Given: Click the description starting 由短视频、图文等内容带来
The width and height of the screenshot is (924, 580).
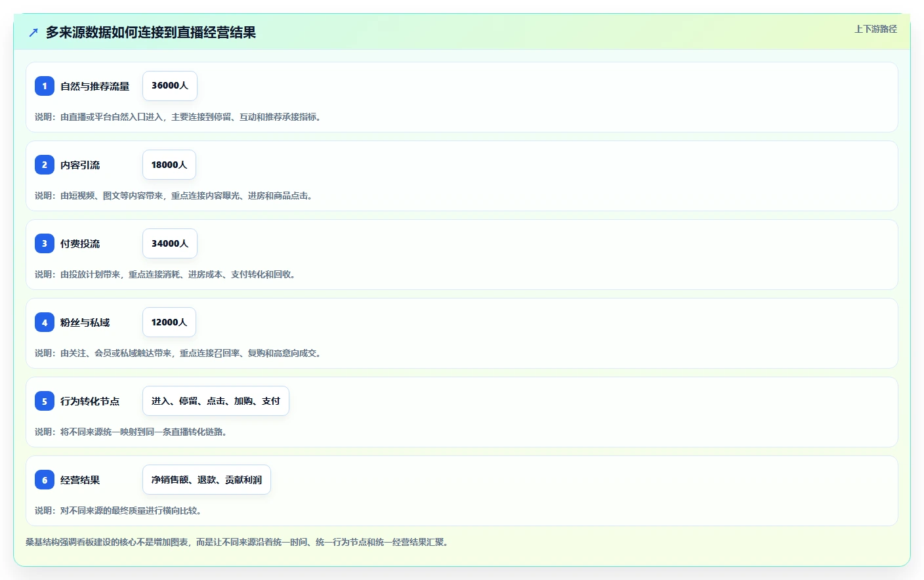Looking at the screenshot, I should (x=174, y=196).
